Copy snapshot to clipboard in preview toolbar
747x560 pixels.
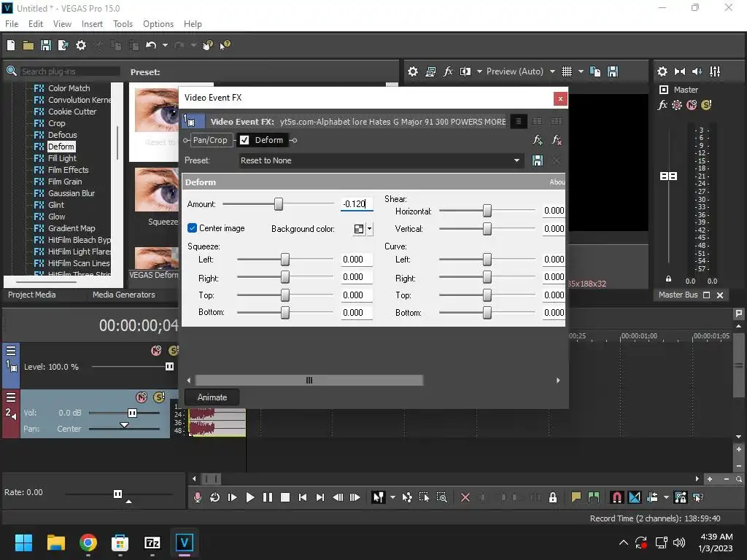coord(595,71)
